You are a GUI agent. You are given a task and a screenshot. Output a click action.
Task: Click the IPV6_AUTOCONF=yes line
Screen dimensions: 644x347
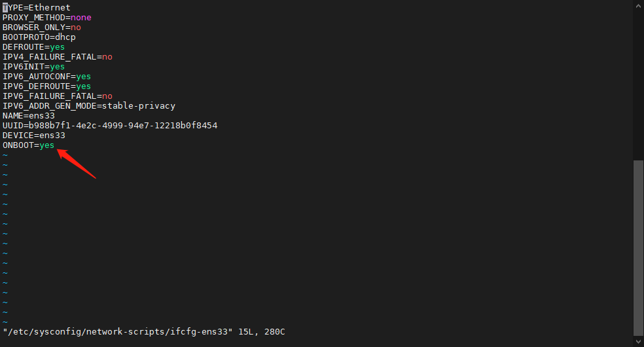pos(46,77)
